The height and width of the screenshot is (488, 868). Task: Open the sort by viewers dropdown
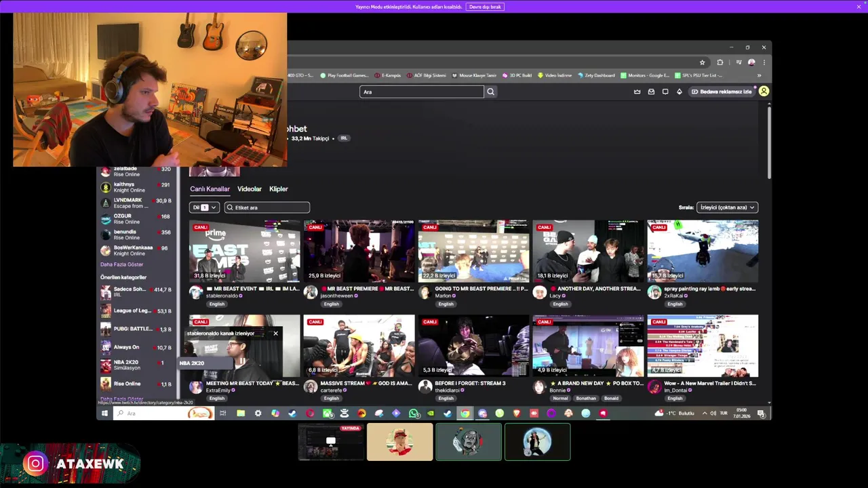(x=727, y=207)
